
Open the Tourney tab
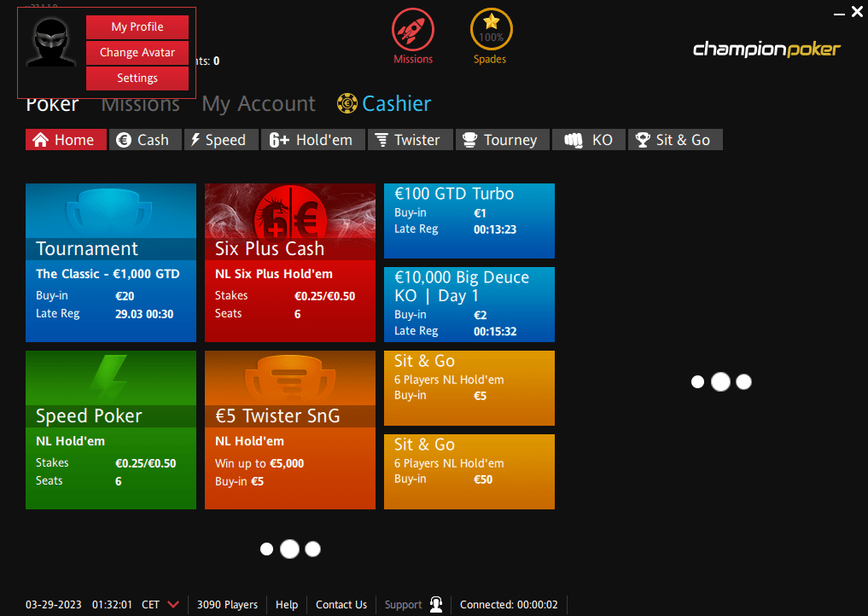pos(503,140)
